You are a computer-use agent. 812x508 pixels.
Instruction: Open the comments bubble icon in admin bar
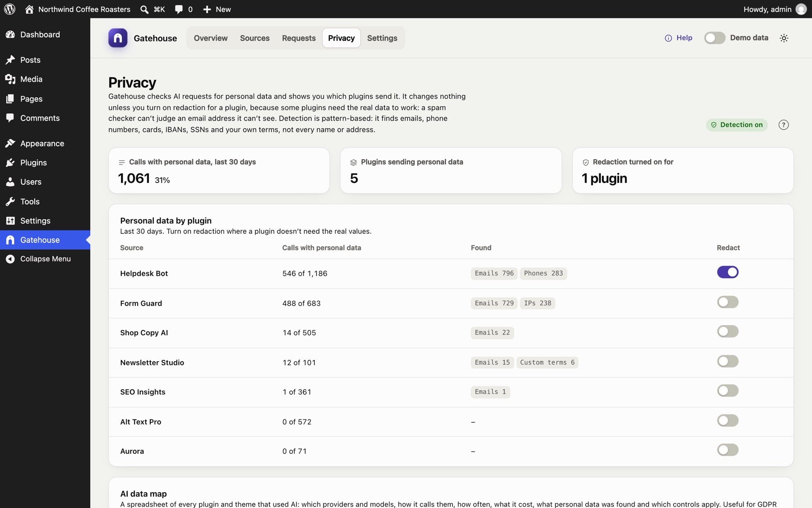coord(179,9)
